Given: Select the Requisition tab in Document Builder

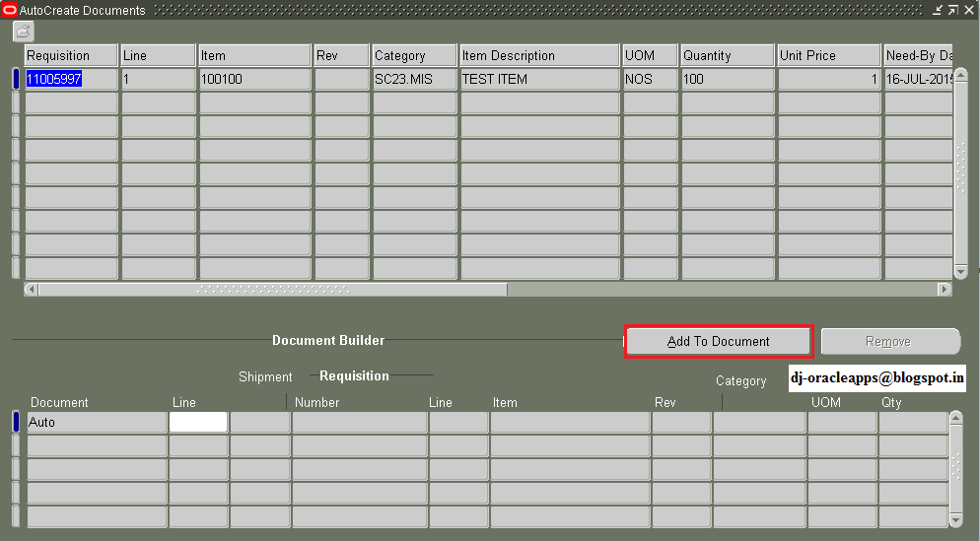Looking at the screenshot, I should click(x=354, y=375).
